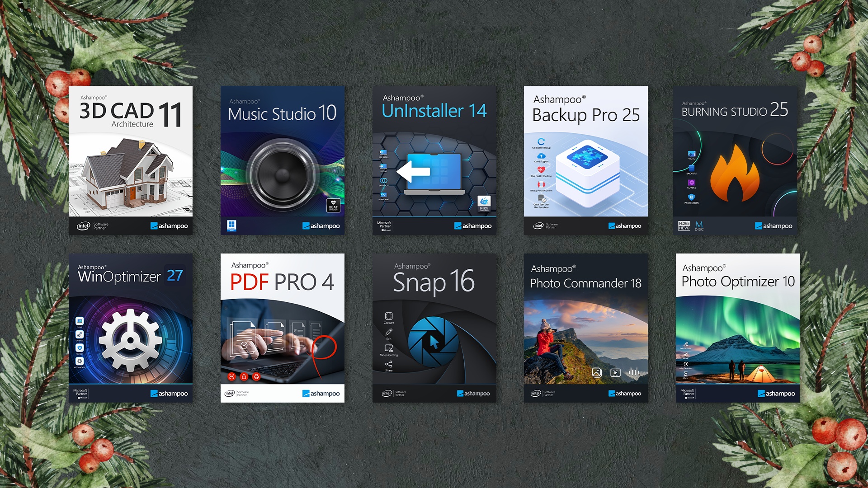
Task: Click the H.265 HEVC badge on Burning Studio
Action: (x=684, y=226)
